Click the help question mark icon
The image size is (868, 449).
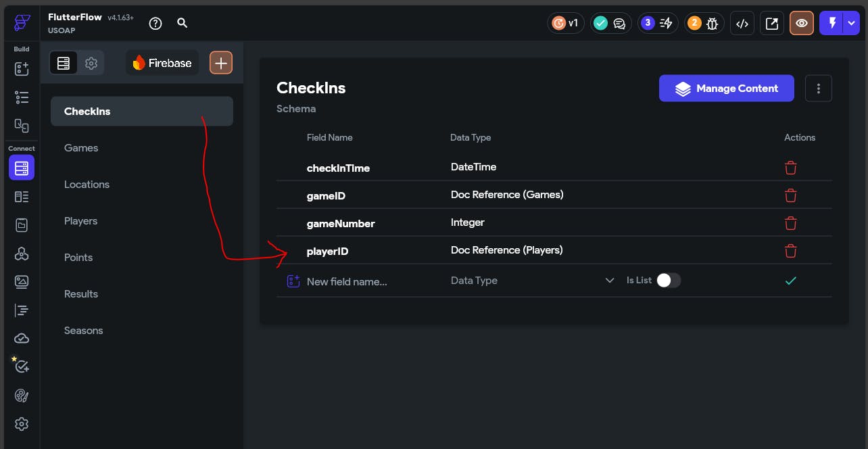click(x=155, y=24)
